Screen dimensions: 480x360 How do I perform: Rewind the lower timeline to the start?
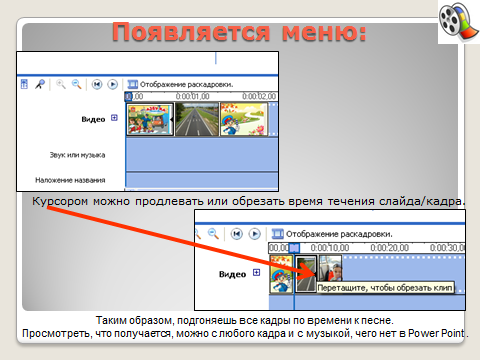(237, 234)
